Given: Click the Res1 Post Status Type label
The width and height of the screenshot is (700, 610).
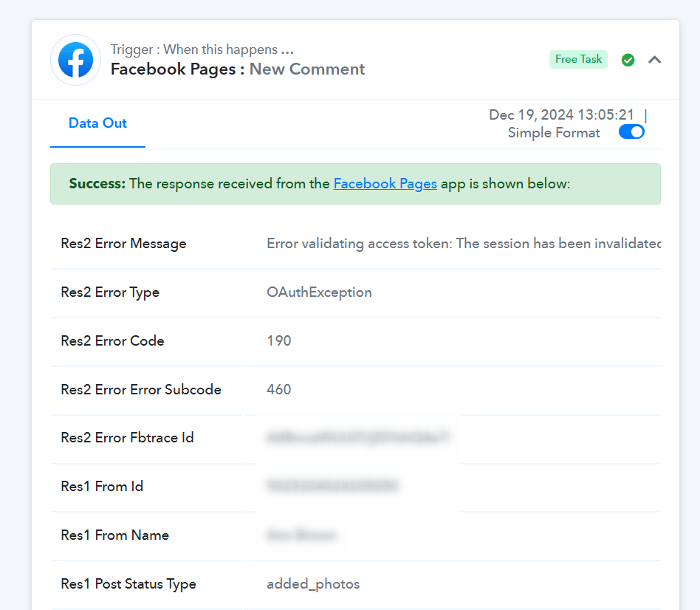Looking at the screenshot, I should click(x=128, y=584).
